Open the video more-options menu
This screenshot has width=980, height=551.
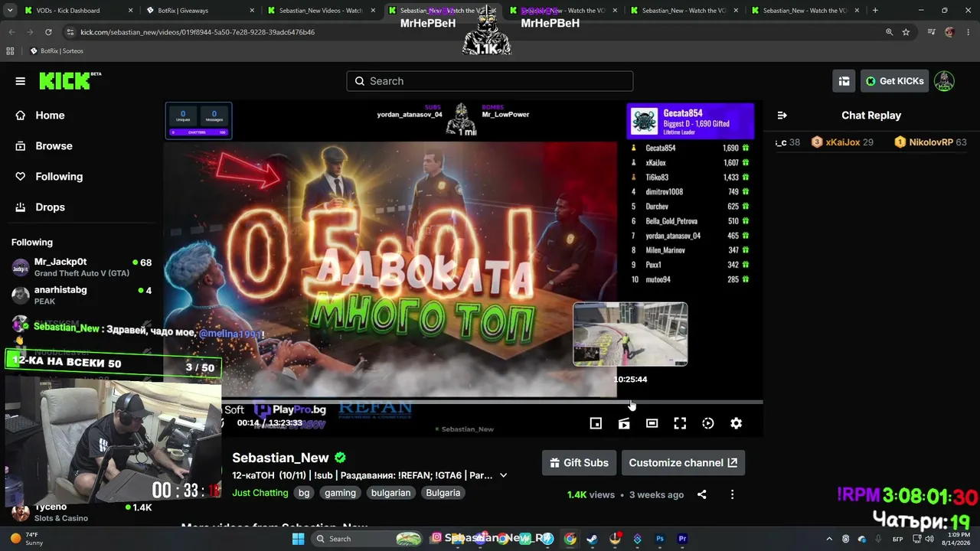[732, 494]
